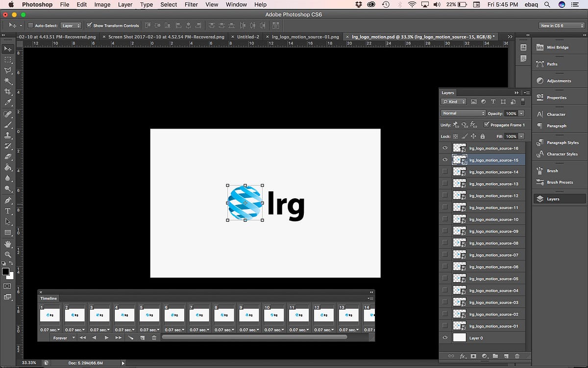
Task: Select layer lrg_logo_motion_source-08
Action: (493, 243)
